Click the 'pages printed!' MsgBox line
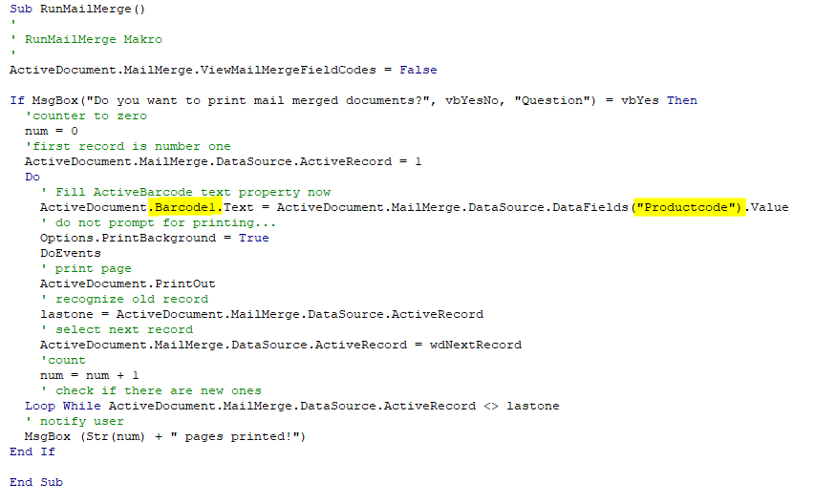Screen dimensions: 836x504 pyautogui.click(x=165, y=436)
